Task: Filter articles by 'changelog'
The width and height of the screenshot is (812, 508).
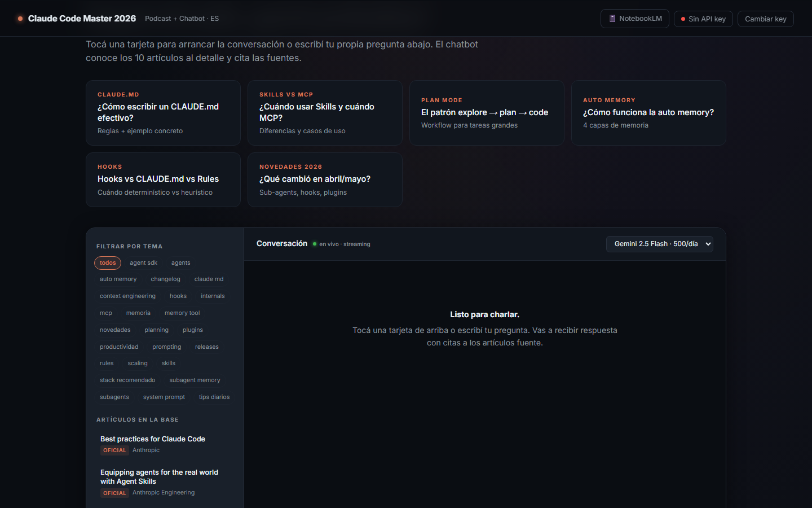Action: coord(165,279)
